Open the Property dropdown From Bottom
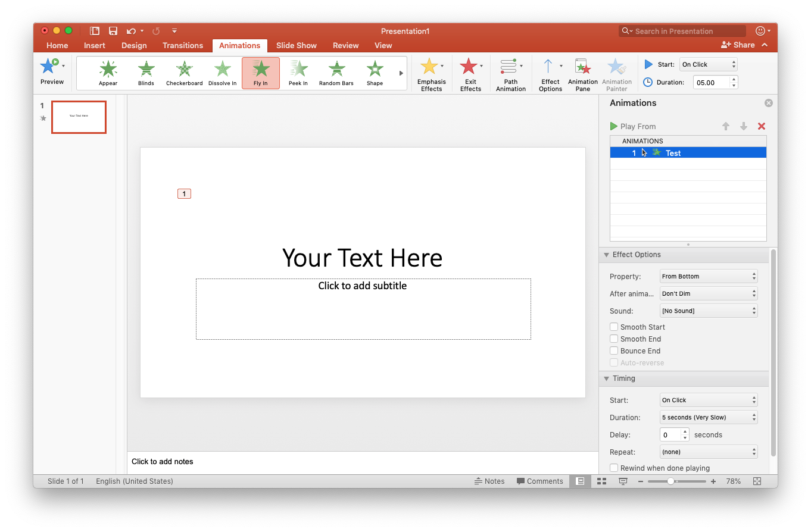Screen dimensions: 811x532 tap(709, 276)
